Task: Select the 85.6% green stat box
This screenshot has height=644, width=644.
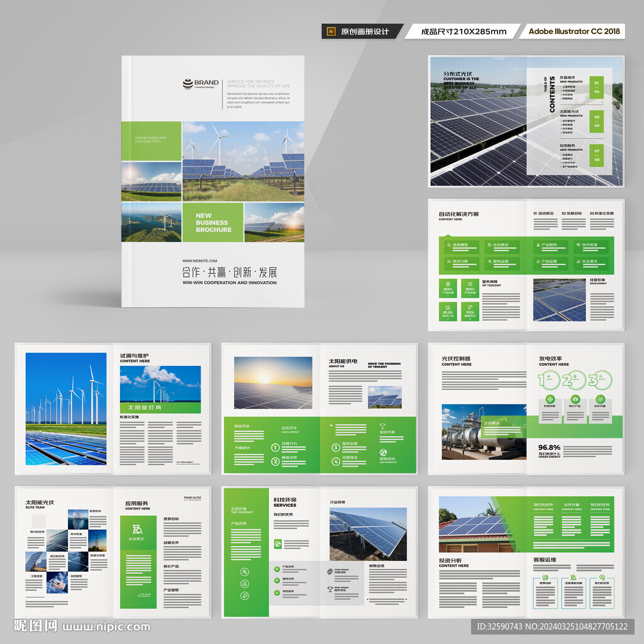Action: click(448, 312)
